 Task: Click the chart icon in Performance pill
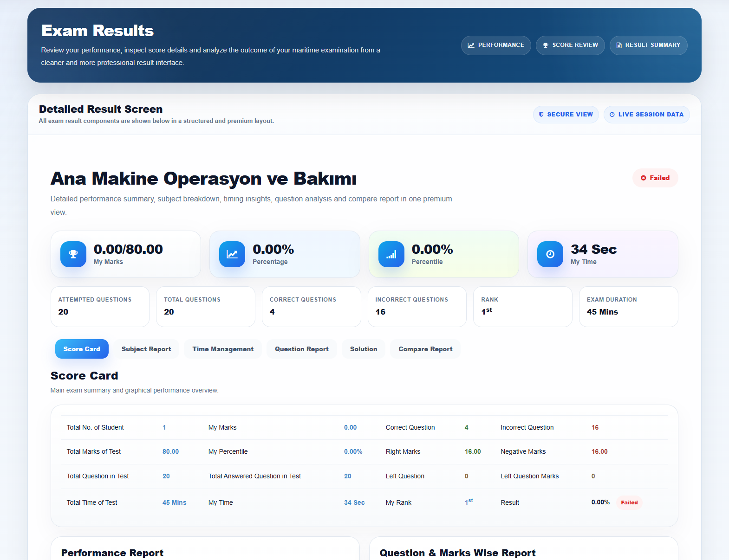tap(471, 45)
